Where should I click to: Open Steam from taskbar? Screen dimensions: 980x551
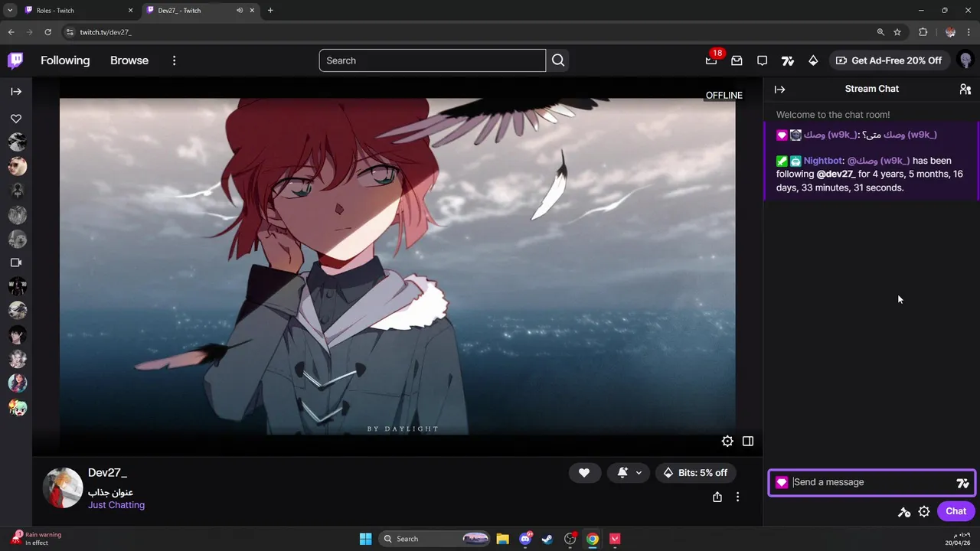547,539
